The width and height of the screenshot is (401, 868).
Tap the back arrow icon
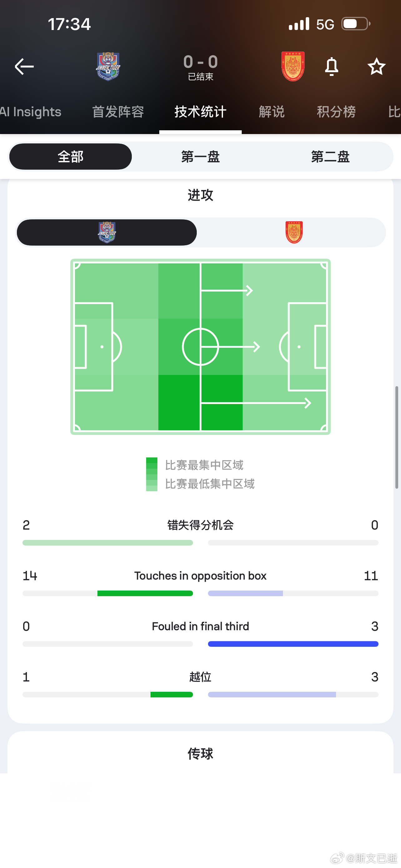[x=24, y=66]
